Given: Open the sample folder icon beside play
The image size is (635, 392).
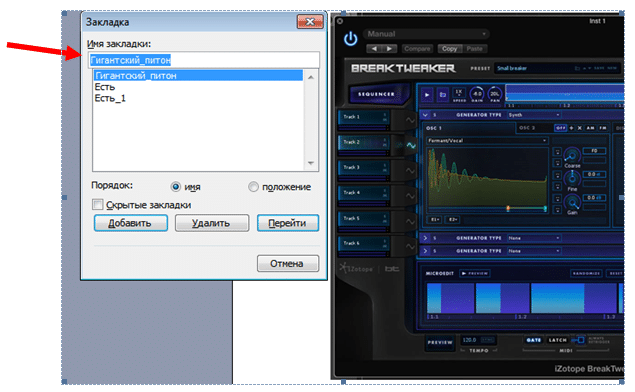Looking at the screenshot, I should 443,95.
